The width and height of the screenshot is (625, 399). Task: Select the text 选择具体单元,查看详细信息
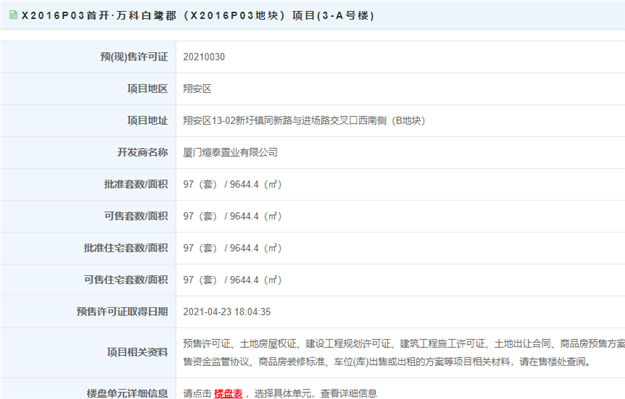(316, 394)
